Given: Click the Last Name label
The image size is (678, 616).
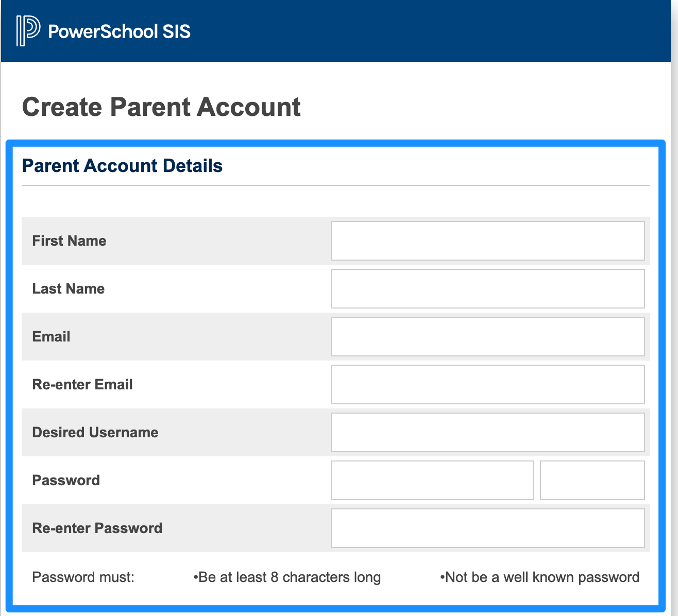Looking at the screenshot, I should [68, 288].
